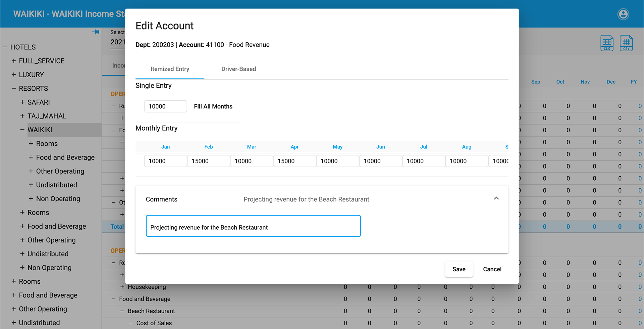This screenshot has width=644, height=329.
Task: Collapse the Beach Restaurant row in table
Action: (122, 311)
